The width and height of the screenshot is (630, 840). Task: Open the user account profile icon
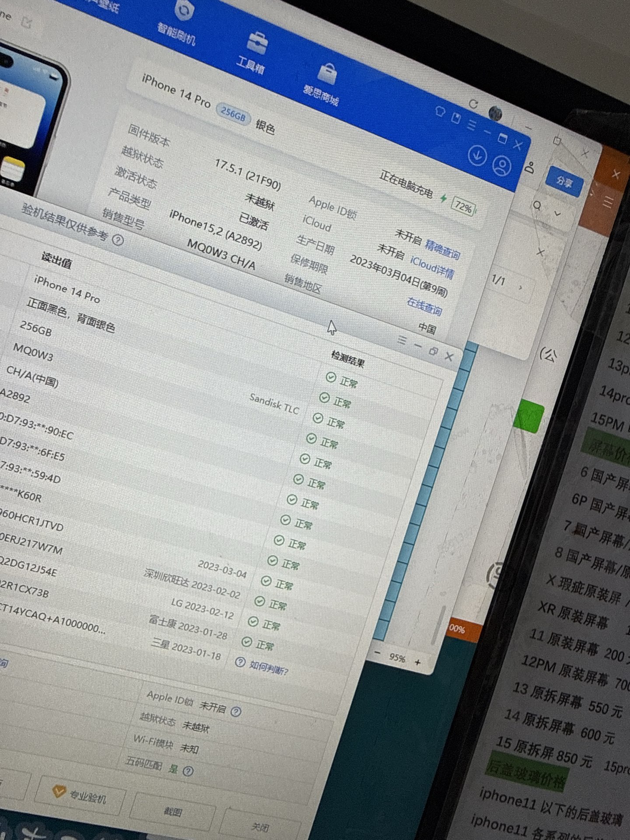502,166
